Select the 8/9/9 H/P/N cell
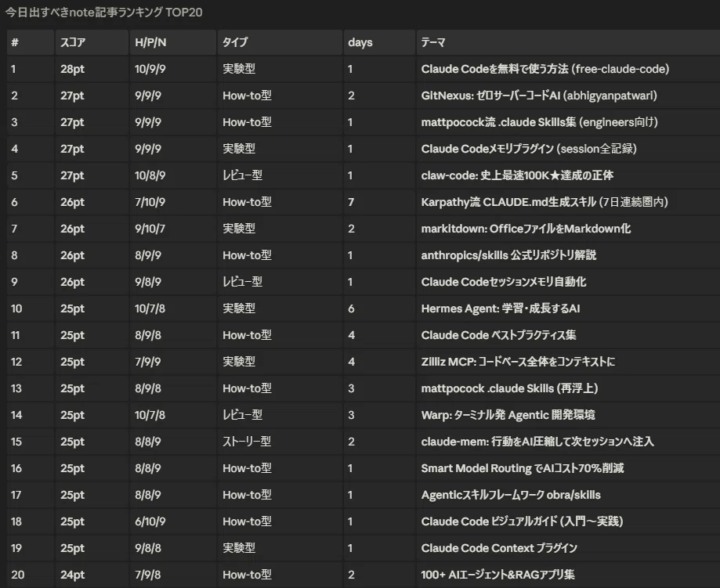720x588 pixels. point(172,256)
